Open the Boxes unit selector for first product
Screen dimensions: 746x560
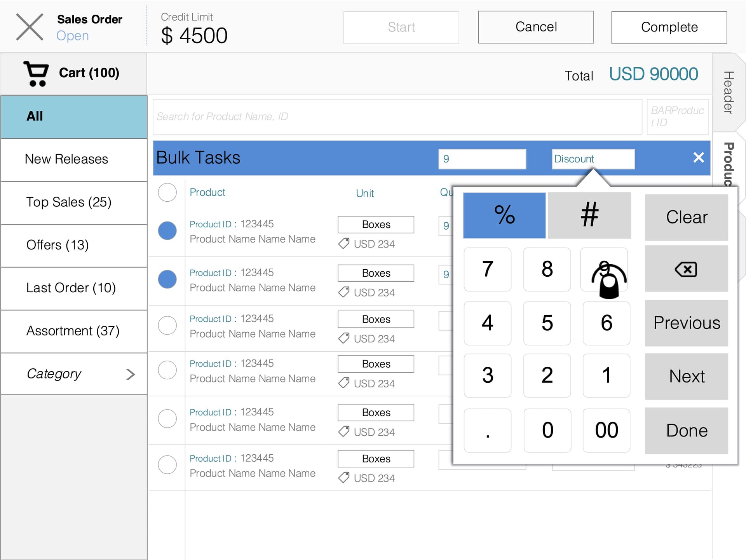coord(375,224)
